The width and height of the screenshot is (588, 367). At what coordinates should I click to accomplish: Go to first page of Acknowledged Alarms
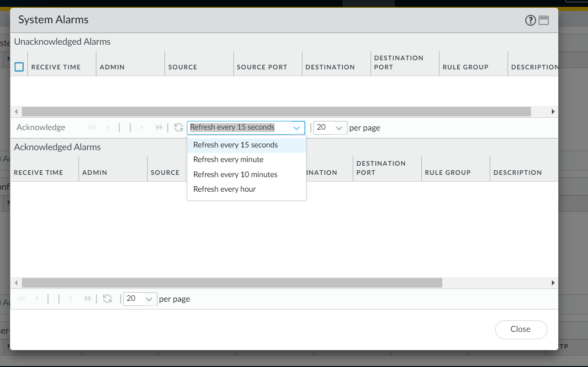(x=21, y=299)
